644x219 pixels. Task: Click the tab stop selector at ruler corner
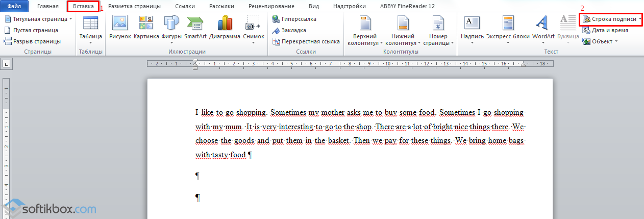point(7,64)
